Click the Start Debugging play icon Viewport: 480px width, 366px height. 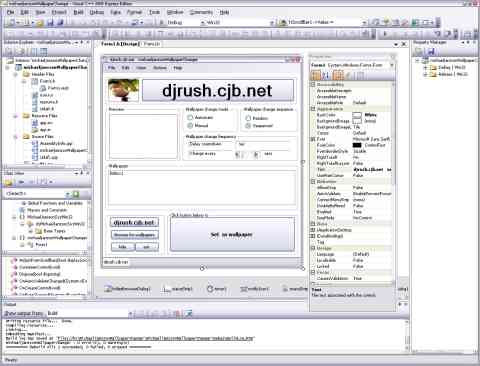[385, 34]
